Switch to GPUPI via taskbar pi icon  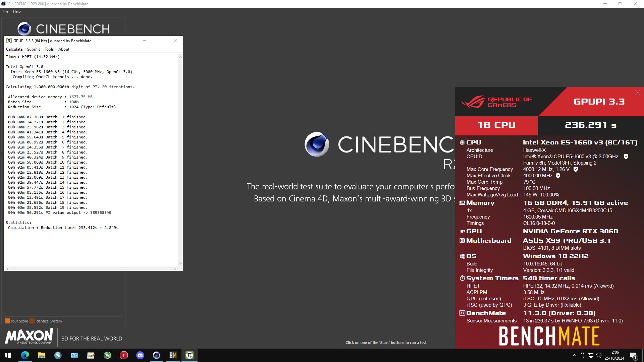pyautogui.click(x=189, y=355)
